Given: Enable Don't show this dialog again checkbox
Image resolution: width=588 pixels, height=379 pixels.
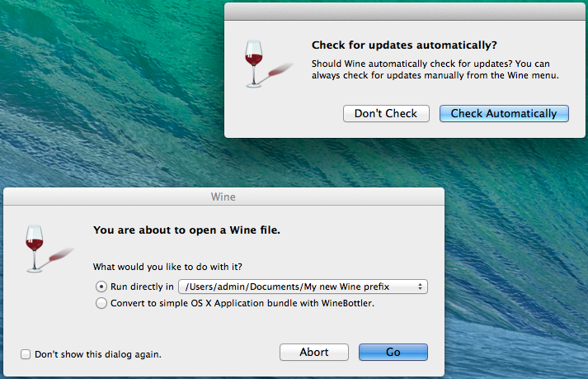Looking at the screenshot, I should coord(26,354).
